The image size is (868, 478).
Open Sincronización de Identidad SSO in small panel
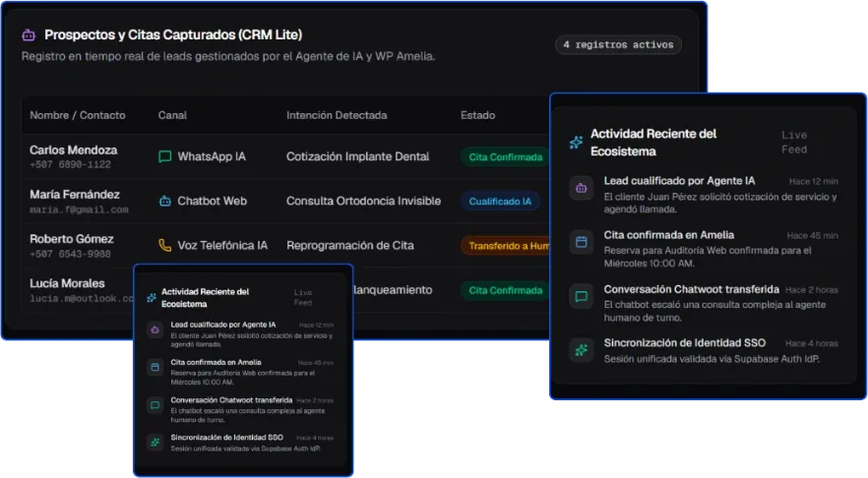[x=227, y=438]
